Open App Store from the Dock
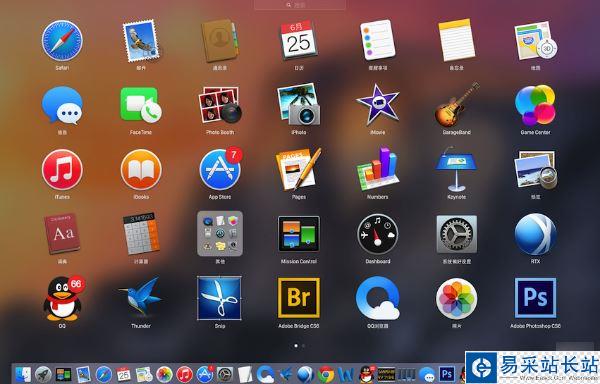Screen dimensions: 600x384 [x=205, y=374]
